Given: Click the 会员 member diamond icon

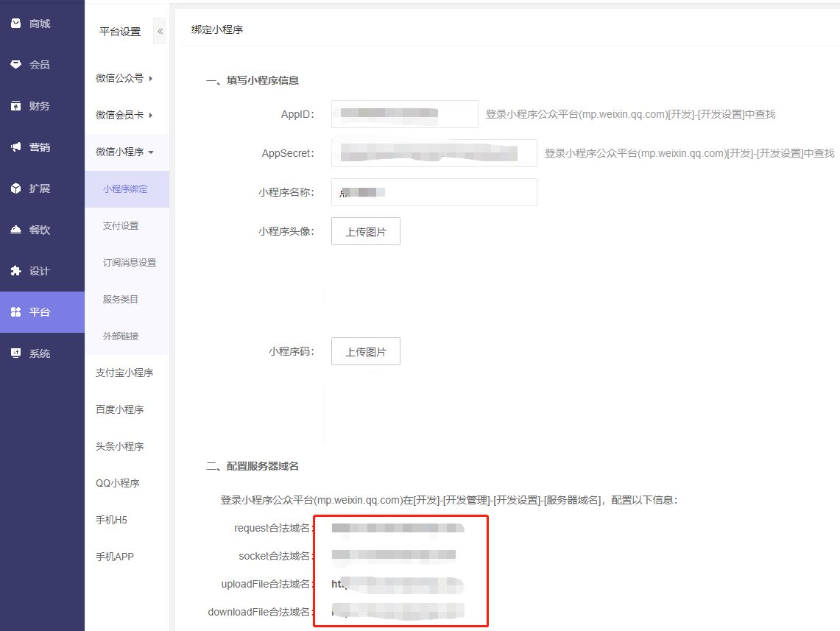Looking at the screenshot, I should (x=15, y=65).
